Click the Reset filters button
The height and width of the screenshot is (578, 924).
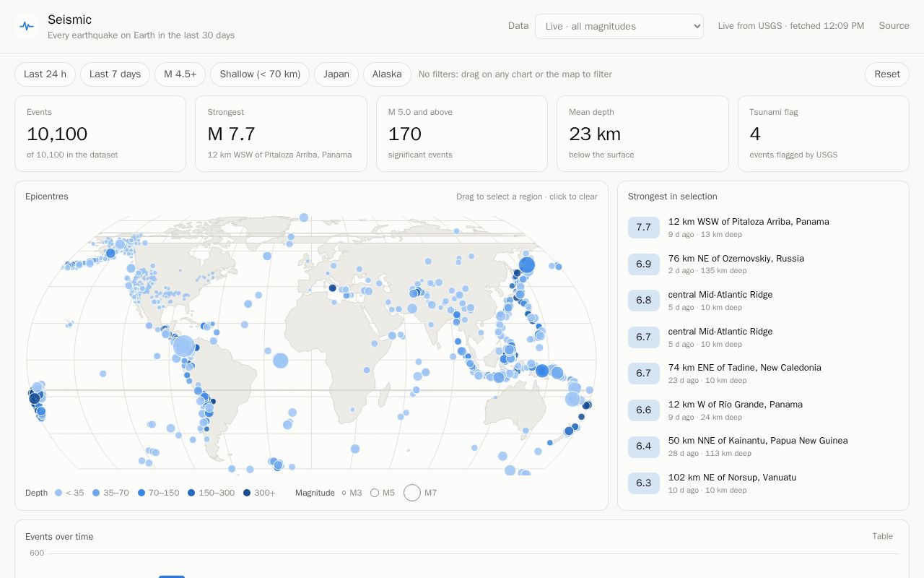[887, 74]
